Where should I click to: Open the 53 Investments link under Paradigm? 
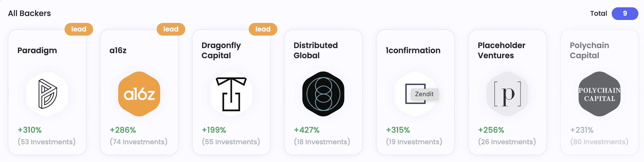click(47, 141)
